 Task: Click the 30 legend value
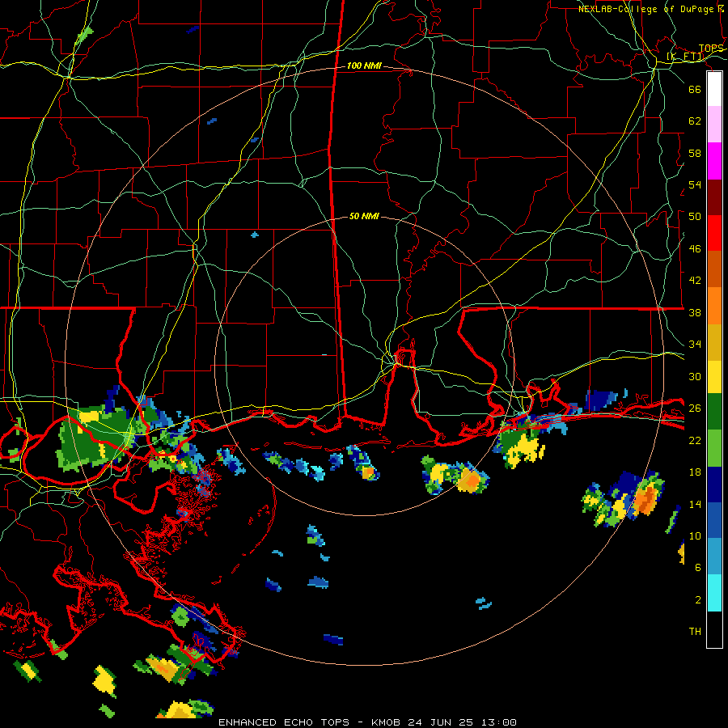point(695,376)
